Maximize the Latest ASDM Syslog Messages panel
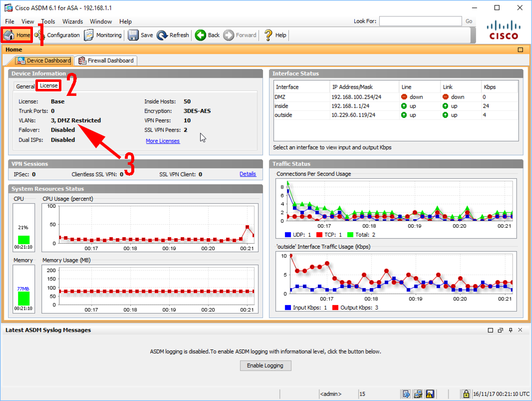This screenshot has width=532, height=401. coord(490,330)
